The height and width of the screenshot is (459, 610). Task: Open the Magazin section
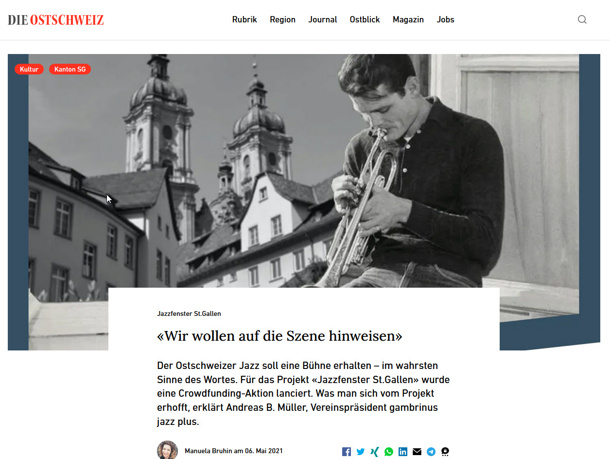[408, 19]
